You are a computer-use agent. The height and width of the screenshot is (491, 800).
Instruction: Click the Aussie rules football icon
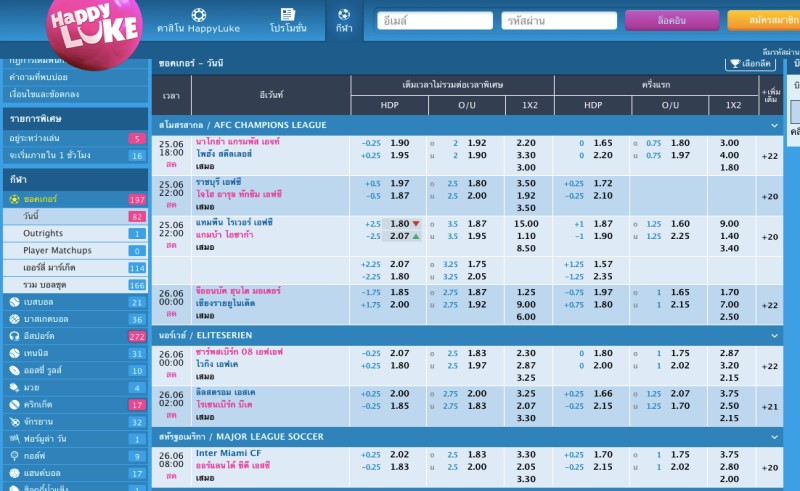point(14,370)
